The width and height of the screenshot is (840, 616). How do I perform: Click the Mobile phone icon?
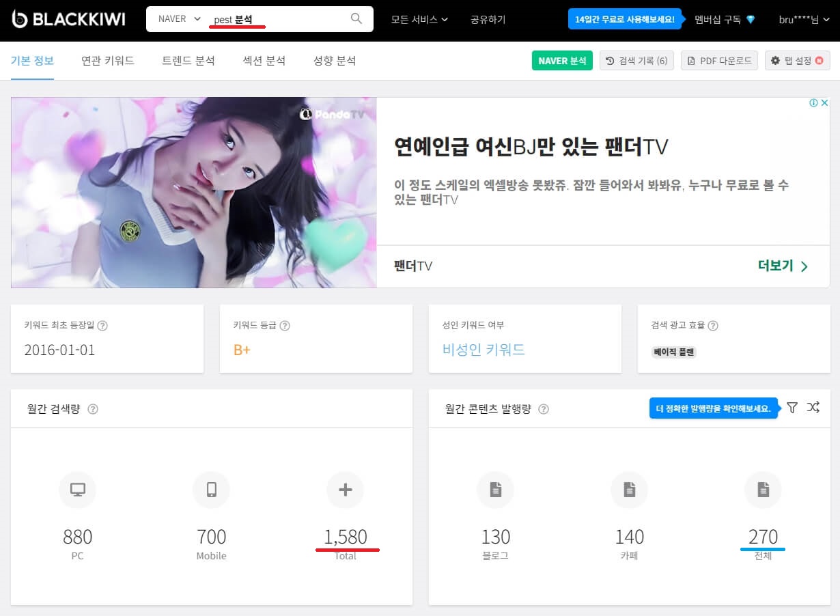[211, 490]
